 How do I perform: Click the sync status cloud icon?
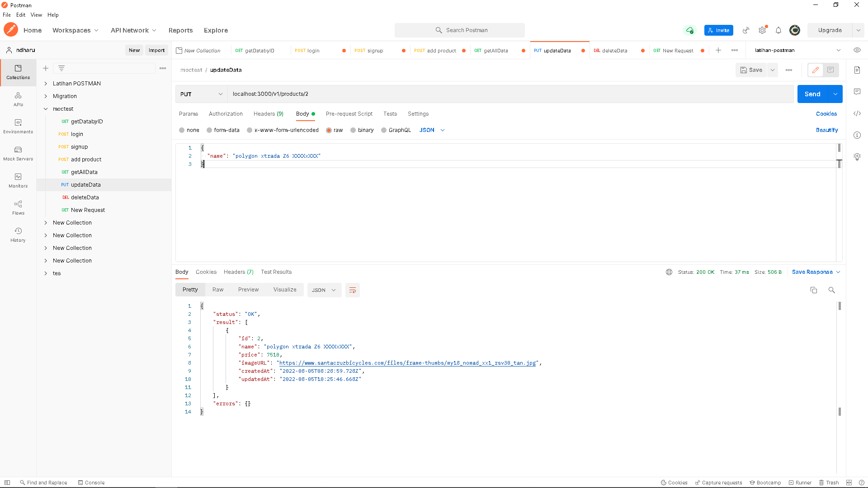689,30
